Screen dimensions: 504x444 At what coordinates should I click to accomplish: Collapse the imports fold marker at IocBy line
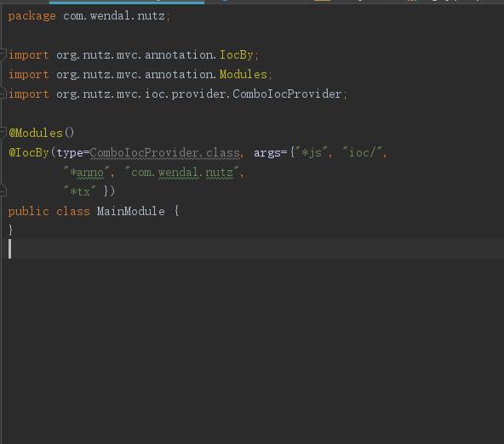[x=3, y=54]
